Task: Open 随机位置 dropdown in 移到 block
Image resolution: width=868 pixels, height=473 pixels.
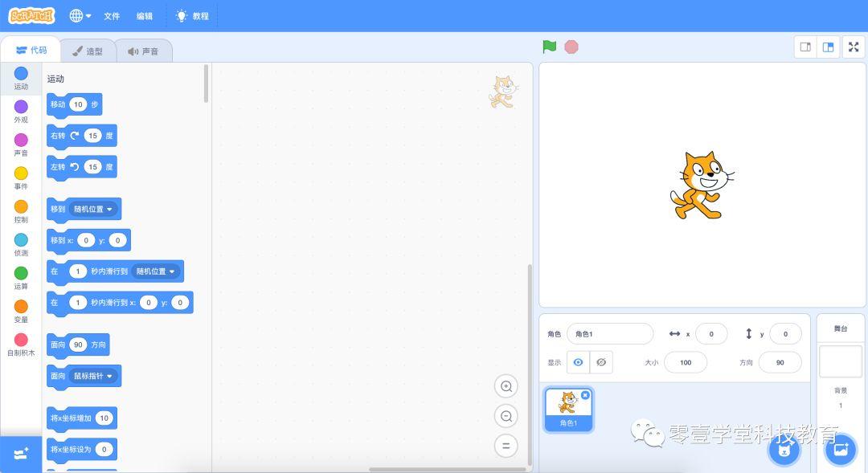Action: point(93,209)
